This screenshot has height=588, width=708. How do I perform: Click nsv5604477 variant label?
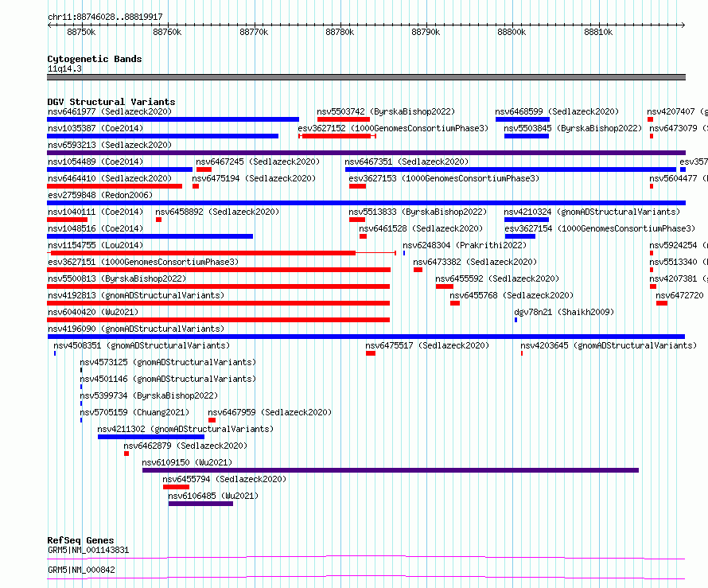679,178
